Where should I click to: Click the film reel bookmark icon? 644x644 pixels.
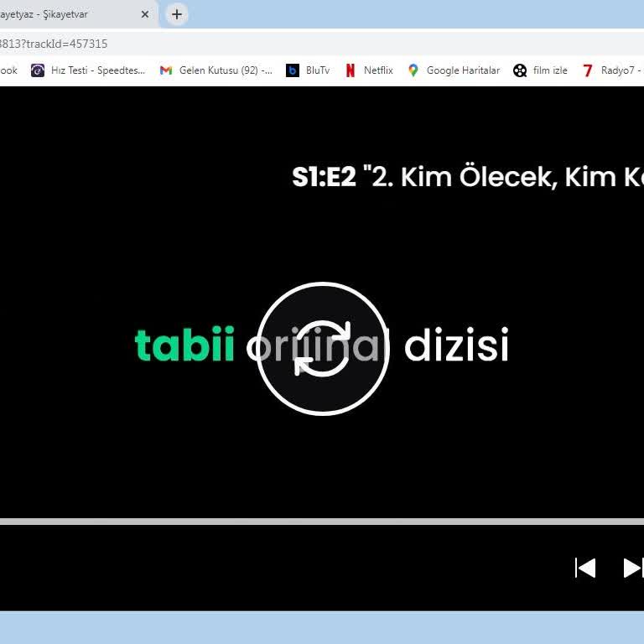(520, 70)
